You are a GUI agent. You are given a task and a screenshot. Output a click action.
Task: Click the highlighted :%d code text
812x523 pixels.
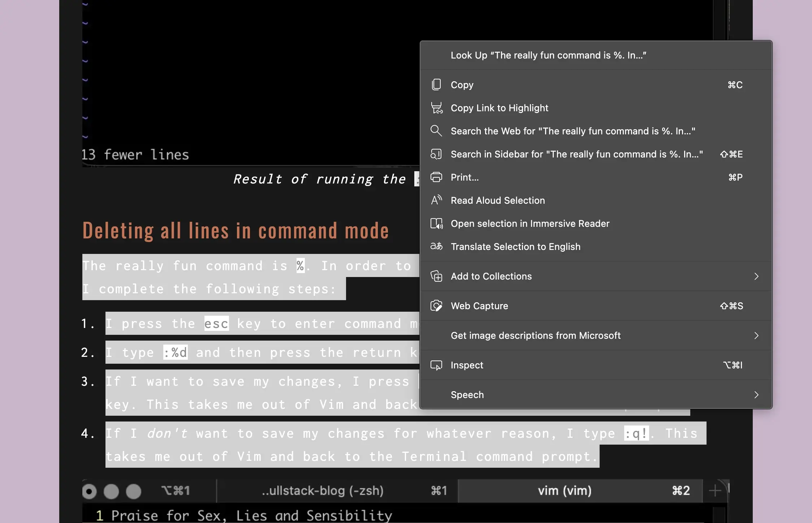(175, 352)
